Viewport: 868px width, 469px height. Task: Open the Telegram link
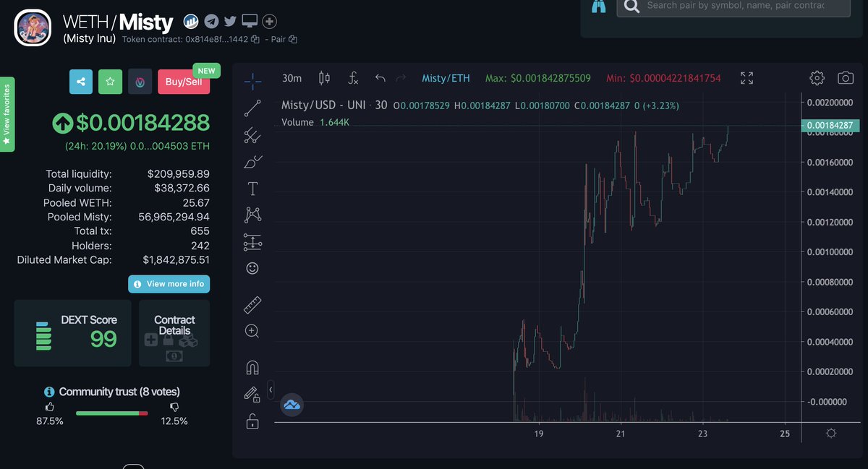[211, 21]
